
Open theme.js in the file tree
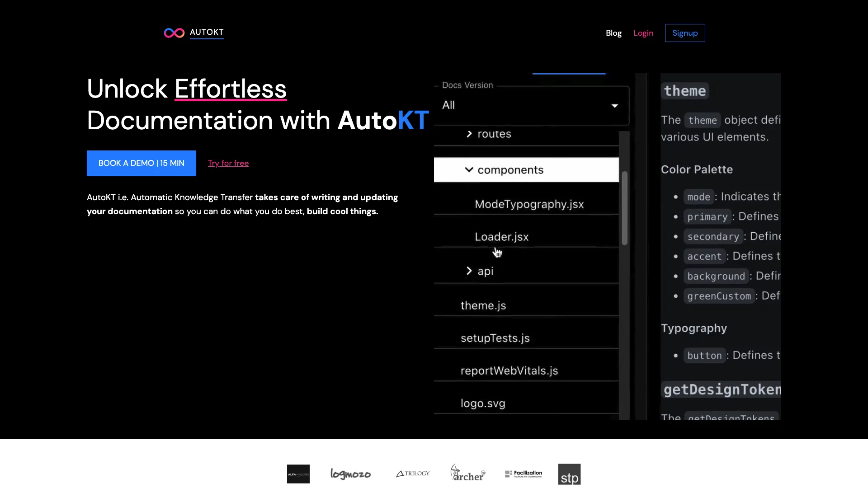(483, 305)
